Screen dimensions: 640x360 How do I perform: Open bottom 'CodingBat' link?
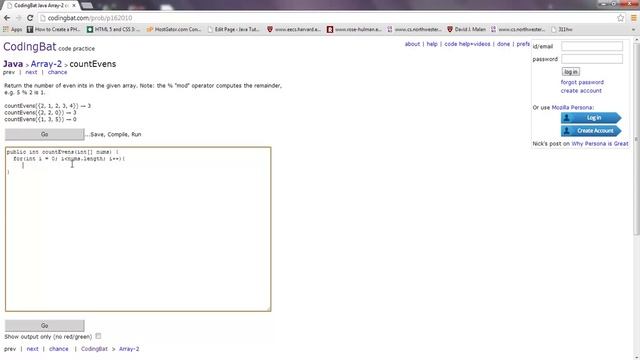(x=94, y=349)
